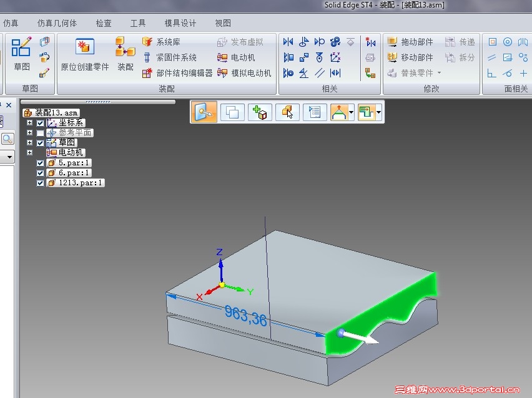532x398 pixels.
Task: Click the 电动机 motor command
Action: pyautogui.click(x=236, y=57)
